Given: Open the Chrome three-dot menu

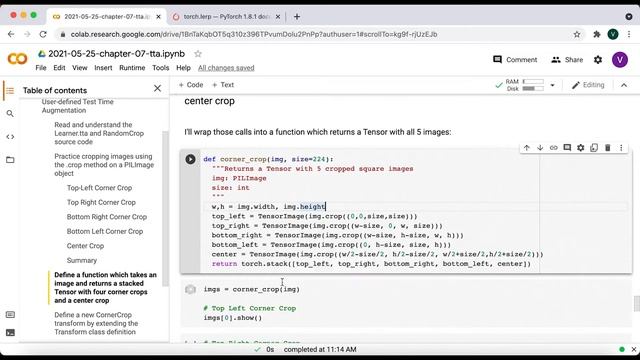Looking at the screenshot, I should 629,34.
